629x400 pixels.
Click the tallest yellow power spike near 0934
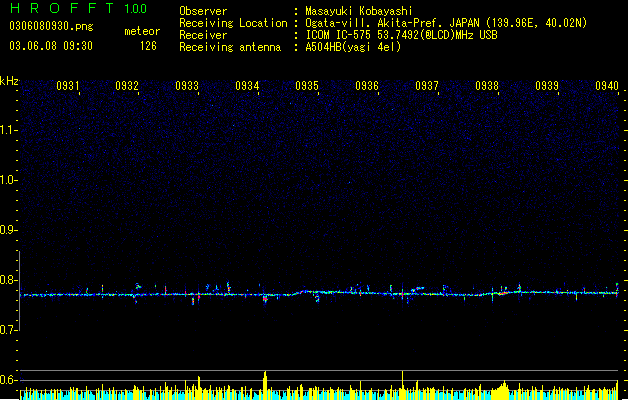pos(265,384)
